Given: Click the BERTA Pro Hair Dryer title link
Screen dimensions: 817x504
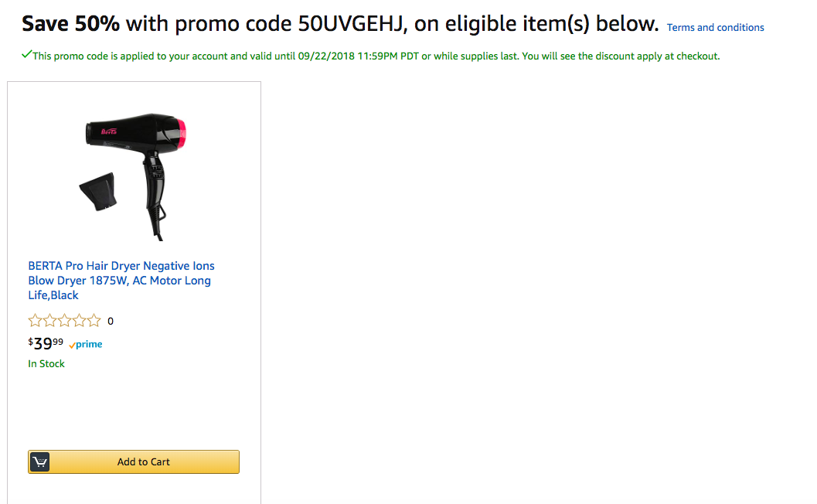Looking at the screenshot, I should click(x=121, y=281).
